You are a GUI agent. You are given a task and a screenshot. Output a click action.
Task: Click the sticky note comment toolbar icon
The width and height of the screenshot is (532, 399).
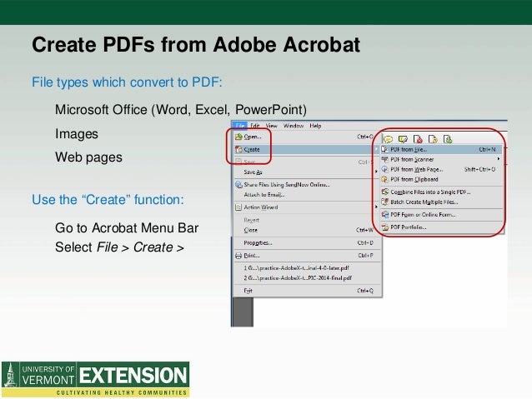tap(388, 139)
